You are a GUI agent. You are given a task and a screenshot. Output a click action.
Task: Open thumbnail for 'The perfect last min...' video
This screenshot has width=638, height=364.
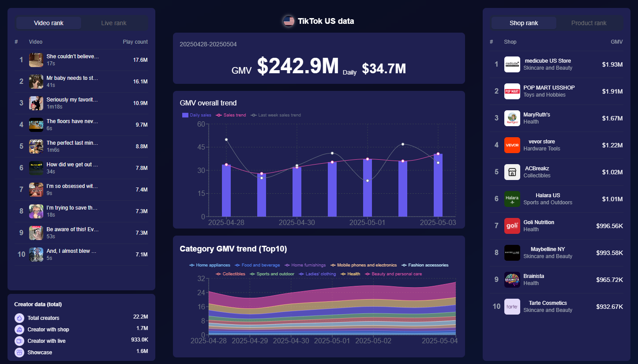(36, 146)
